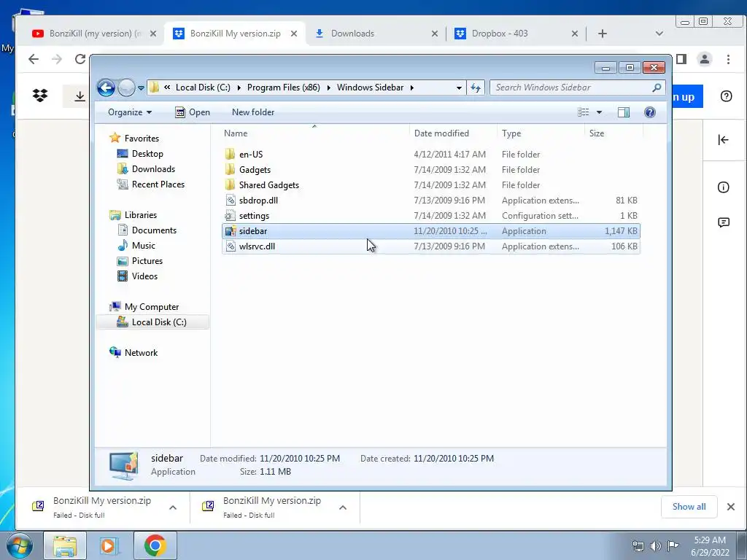The width and height of the screenshot is (747, 560).
Task: Click Windows Sidebar in the breadcrumb
Action: click(x=370, y=87)
